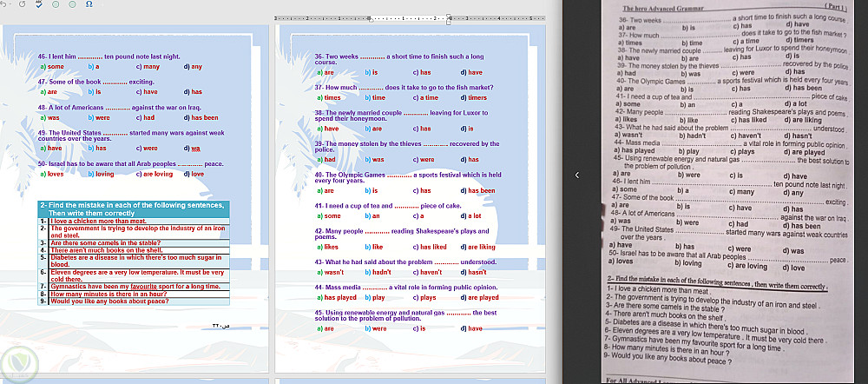Click 'c) plays' option in Word question 44
The height and width of the screenshot is (384, 868).
click(424, 298)
